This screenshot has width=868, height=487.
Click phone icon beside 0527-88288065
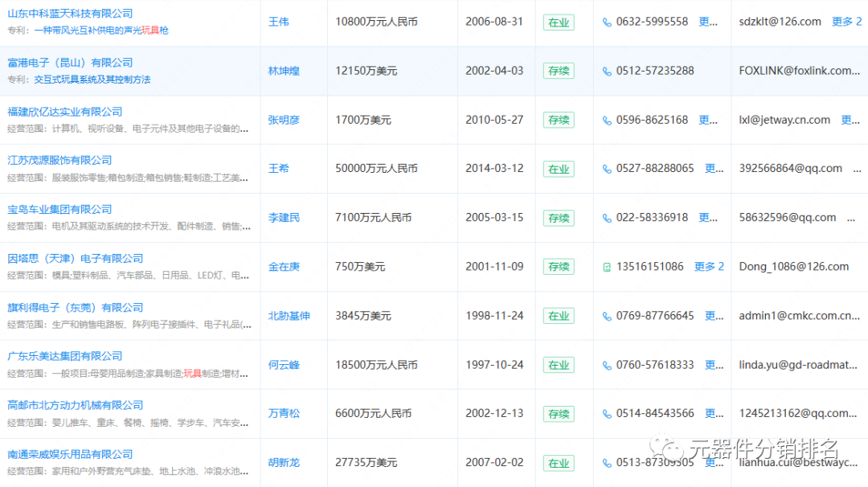(x=607, y=170)
